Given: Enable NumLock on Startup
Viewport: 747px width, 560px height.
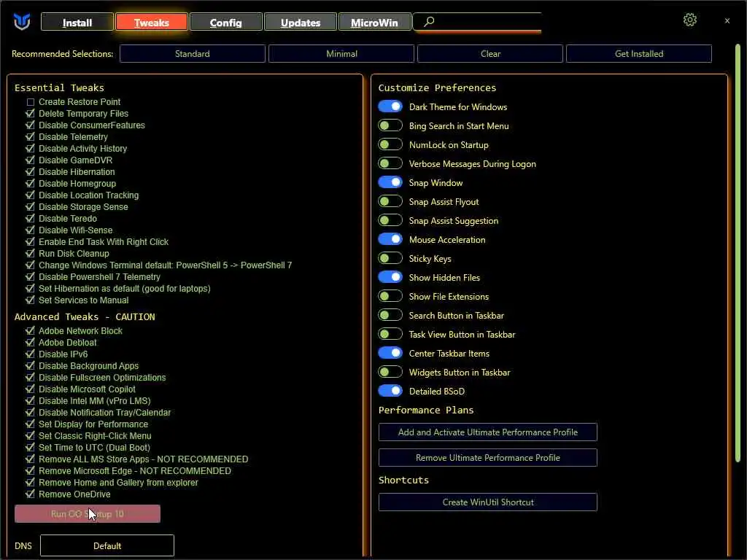Looking at the screenshot, I should tap(390, 145).
